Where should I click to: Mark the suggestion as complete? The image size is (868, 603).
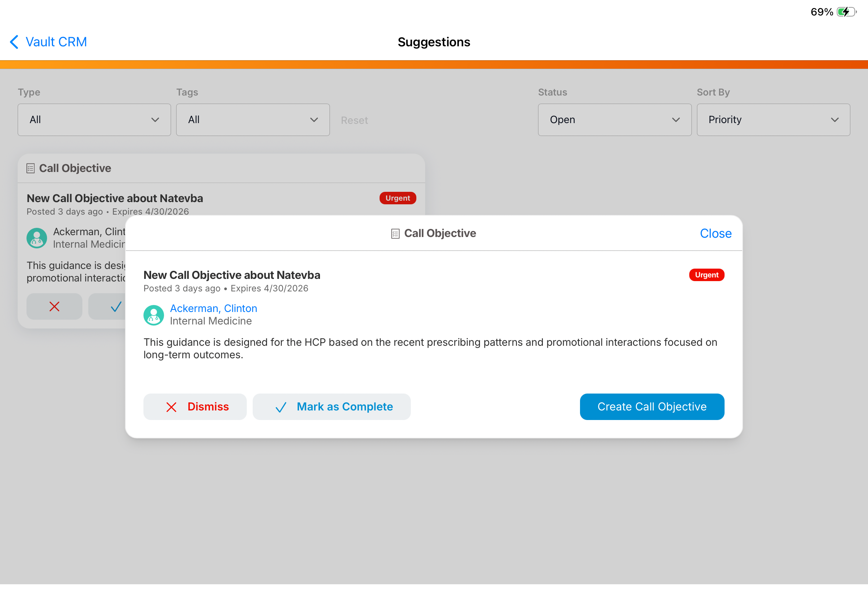point(331,407)
